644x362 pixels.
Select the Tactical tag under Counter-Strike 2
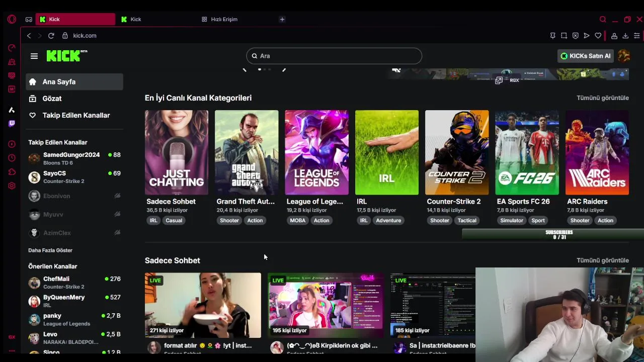467,220
